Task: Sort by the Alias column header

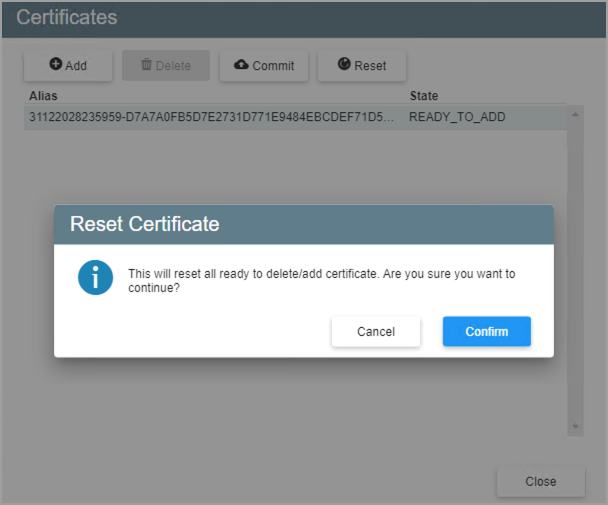Action: (44, 96)
